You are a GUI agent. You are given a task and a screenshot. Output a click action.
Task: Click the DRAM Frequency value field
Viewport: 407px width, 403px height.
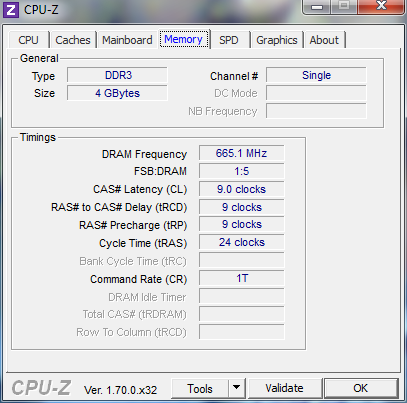[x=241, y=153]
